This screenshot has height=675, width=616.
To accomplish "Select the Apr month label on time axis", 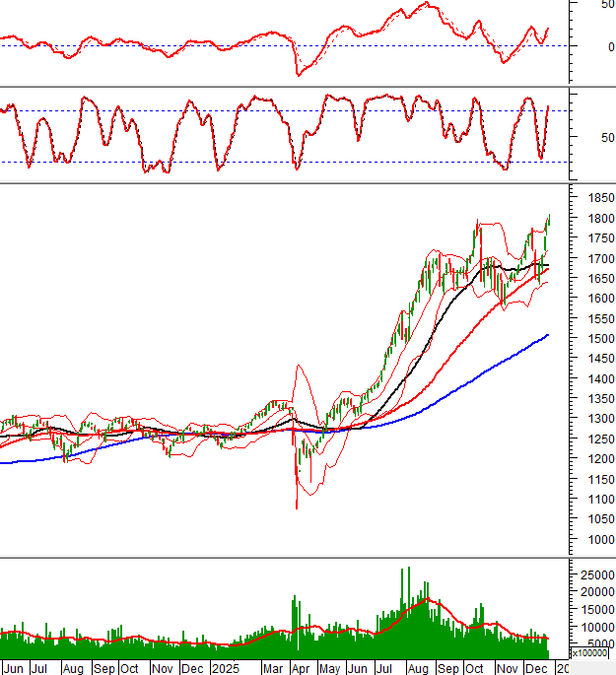I will click(x=300, y=668).
